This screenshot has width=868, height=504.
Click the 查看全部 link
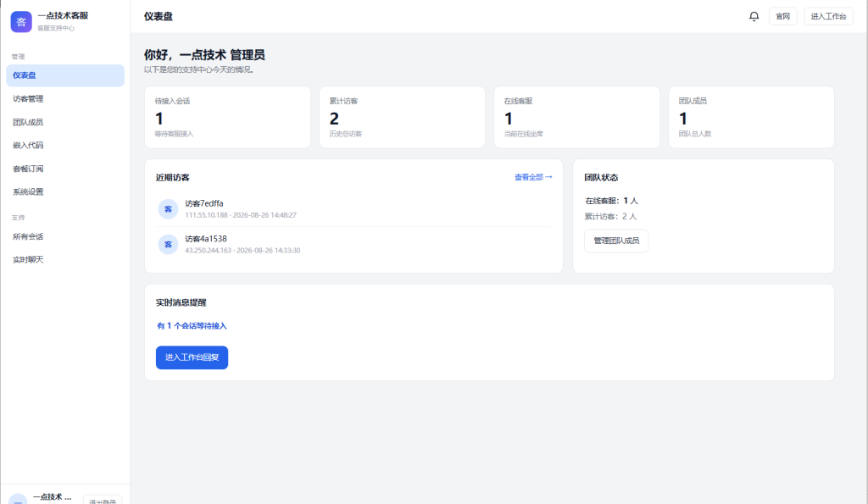(533, 177)
